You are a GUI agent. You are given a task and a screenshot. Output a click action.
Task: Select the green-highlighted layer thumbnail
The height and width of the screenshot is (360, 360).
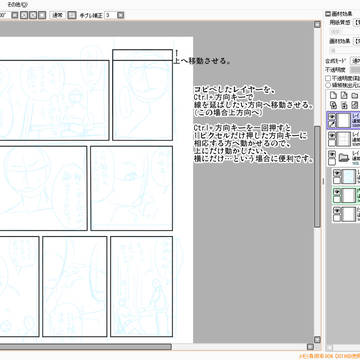coord(349,196)
